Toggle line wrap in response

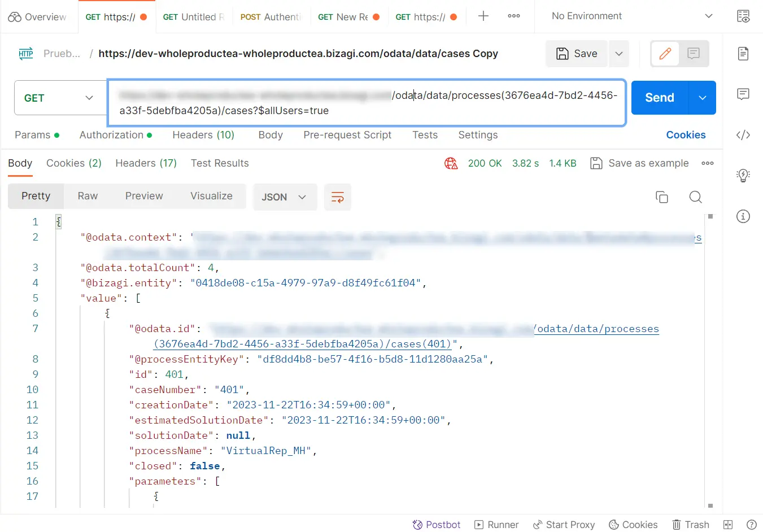coord(338,197)
